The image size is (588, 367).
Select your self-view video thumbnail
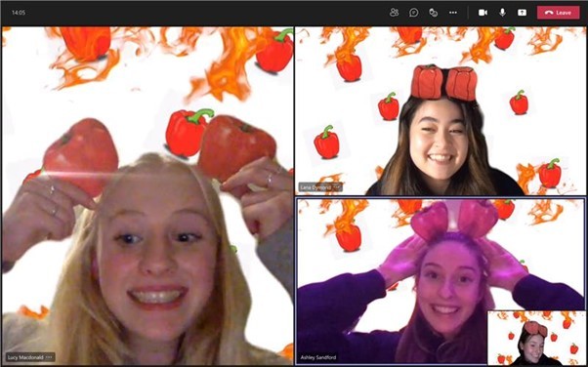tap(536, 338)
